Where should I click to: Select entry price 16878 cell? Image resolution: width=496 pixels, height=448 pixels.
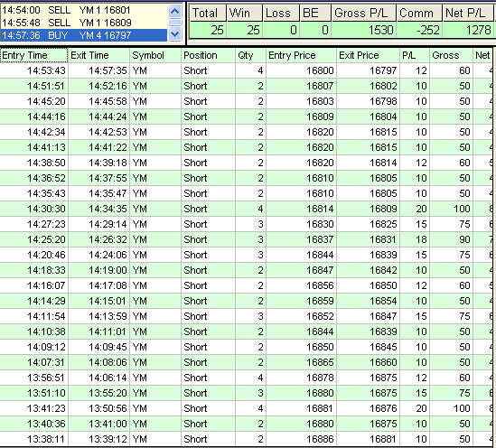tap(301, 378)
